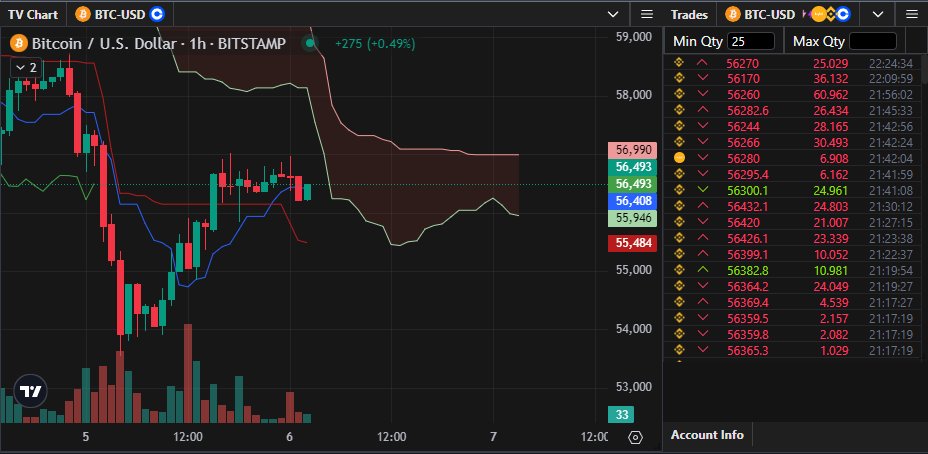This screenshot has height=454, width=928.
Task: Click the down arrow on the 56170 trade
Action: [703, 78]
